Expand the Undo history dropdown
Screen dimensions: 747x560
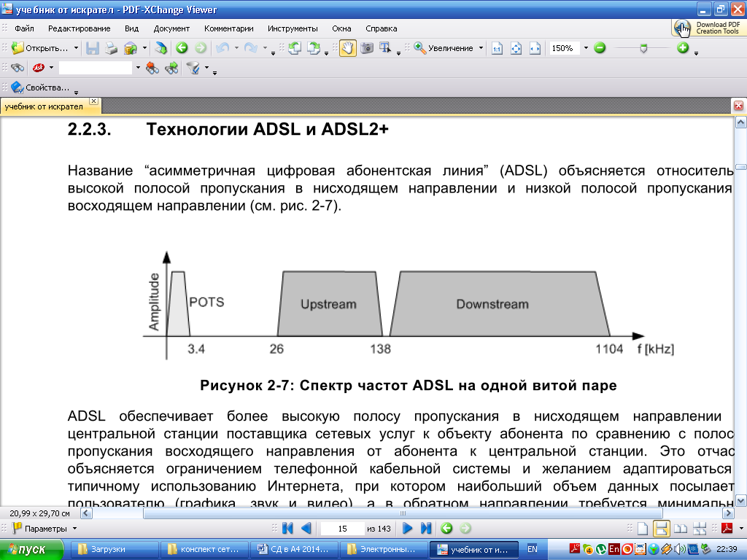coord(236,48)
